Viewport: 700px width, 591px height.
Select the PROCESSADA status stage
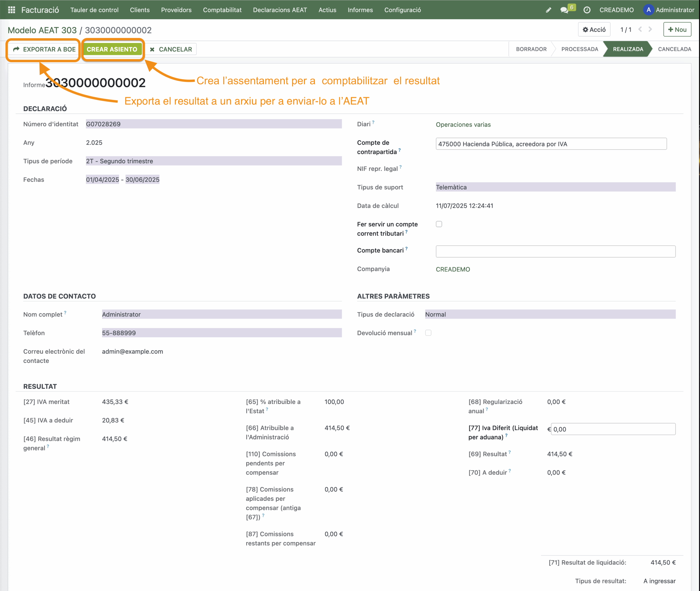[579, 49]
